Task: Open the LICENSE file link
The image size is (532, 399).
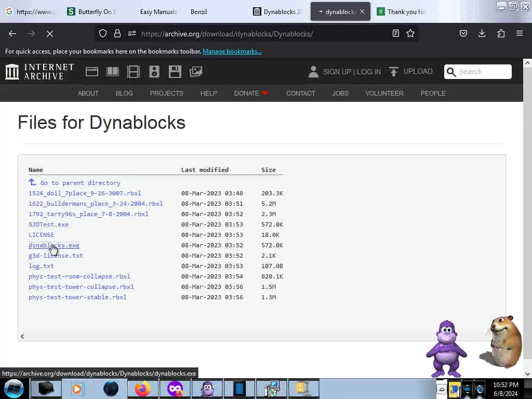Action: click(41, 235)
